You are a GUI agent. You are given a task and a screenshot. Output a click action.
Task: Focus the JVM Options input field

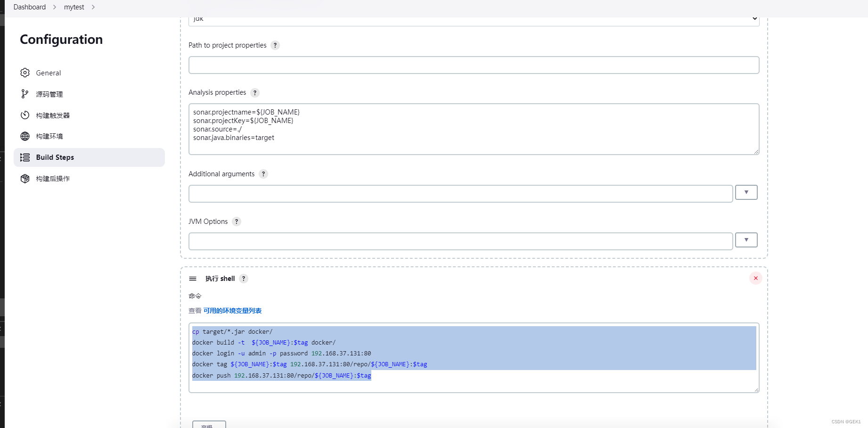coord(460,241)
